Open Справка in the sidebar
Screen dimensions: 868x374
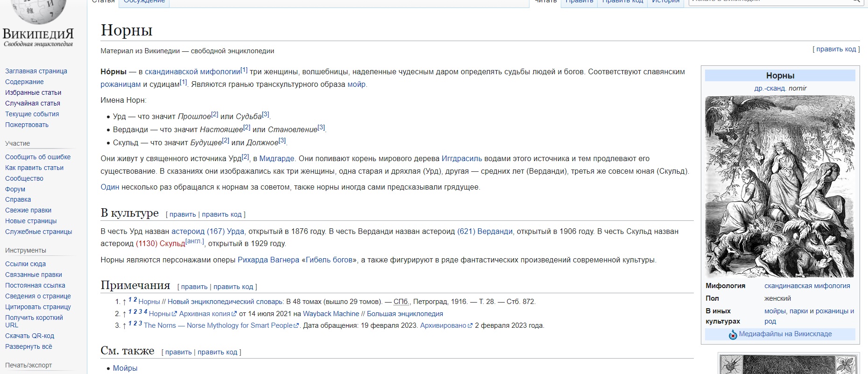coord(18,199)
